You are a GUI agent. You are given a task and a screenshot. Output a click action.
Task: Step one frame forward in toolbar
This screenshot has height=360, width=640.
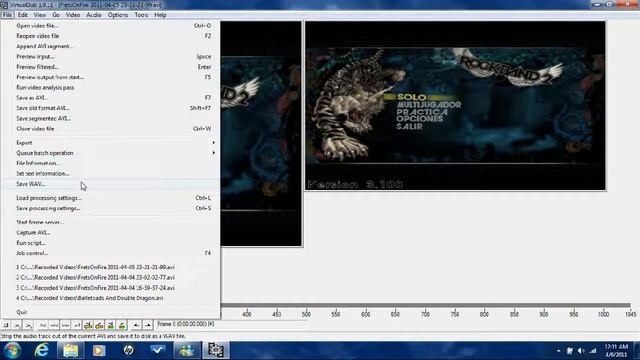tap(65, 325)
